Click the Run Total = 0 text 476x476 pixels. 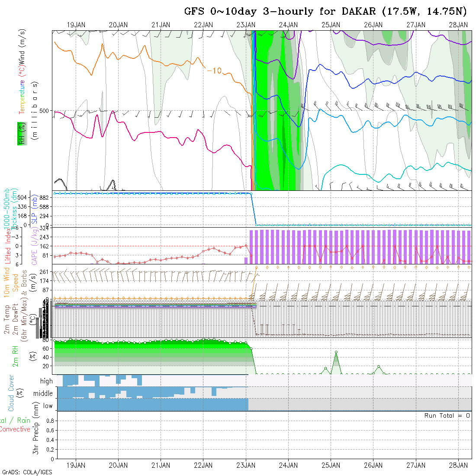pos(447,415)
